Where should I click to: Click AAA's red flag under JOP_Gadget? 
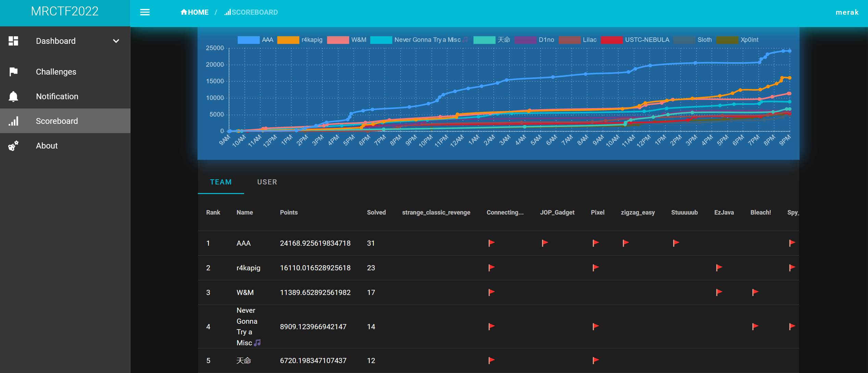[x=545, y=243]
